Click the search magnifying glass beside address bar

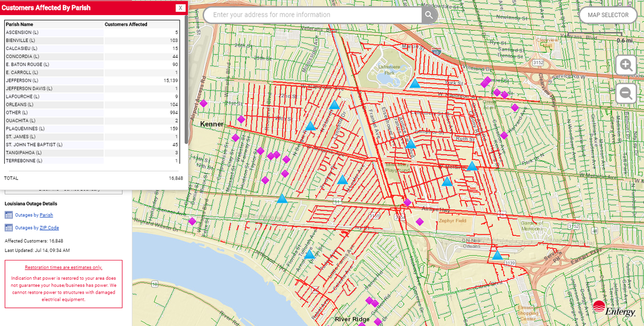pos(428,15)
